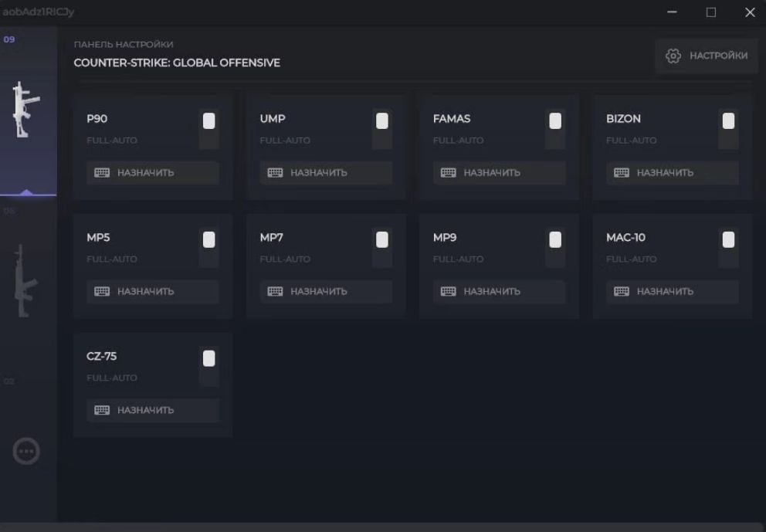This screenshot has width=766, height=532.
Task: Toggle the BIZON switch
Action: 727,129
